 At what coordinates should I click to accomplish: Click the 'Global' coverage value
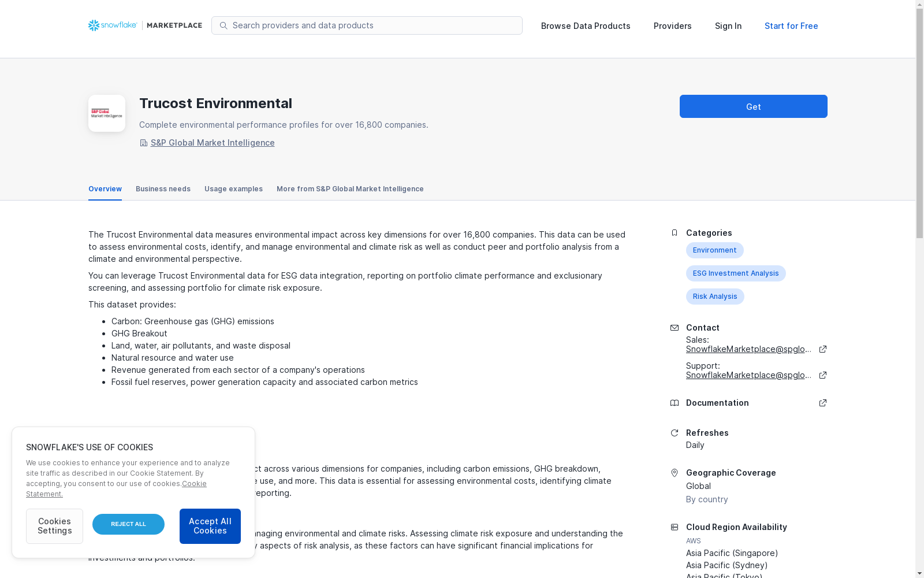click(x=698, y=486)
